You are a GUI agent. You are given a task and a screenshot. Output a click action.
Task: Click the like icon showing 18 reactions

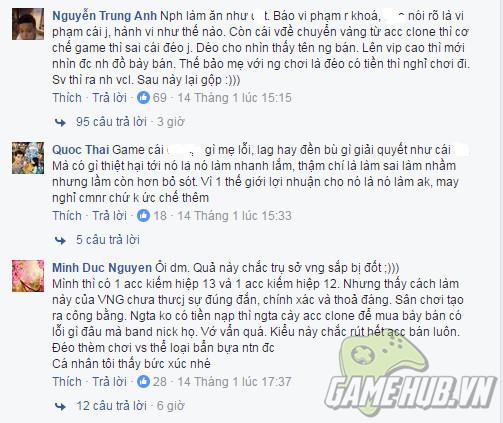tap(143, 216)
